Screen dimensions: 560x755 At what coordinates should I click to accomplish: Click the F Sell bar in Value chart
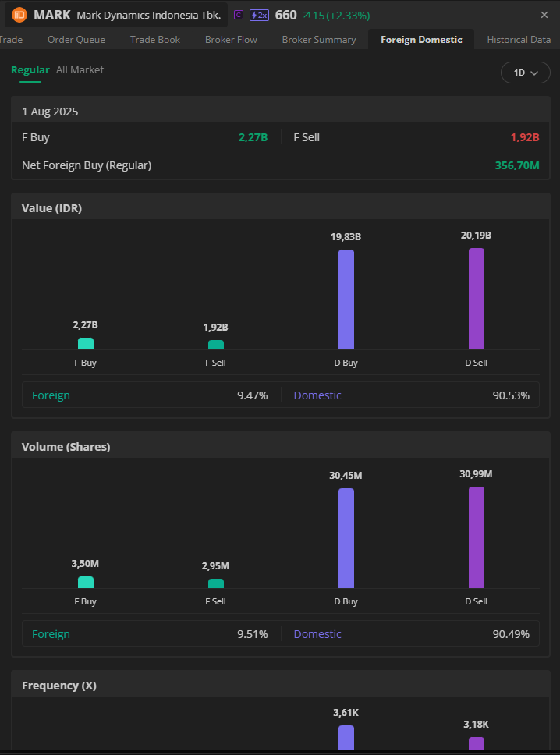pos(216,345)
